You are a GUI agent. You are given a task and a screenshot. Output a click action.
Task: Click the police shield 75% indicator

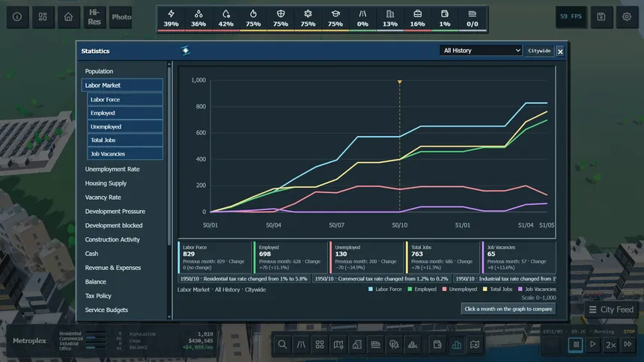click(281, 19)
